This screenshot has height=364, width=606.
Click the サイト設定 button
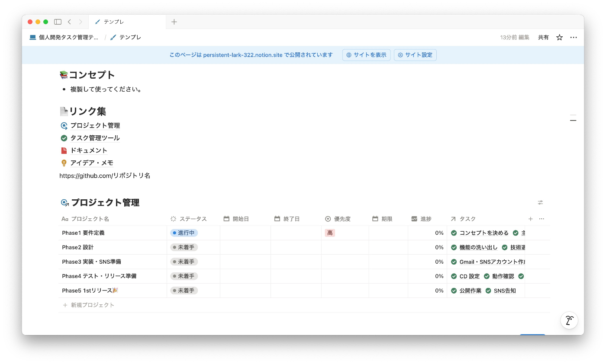(415, 55)
